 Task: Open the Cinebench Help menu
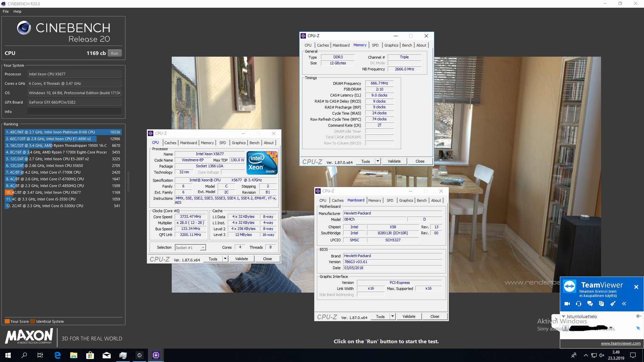click(x=17, y=11)
